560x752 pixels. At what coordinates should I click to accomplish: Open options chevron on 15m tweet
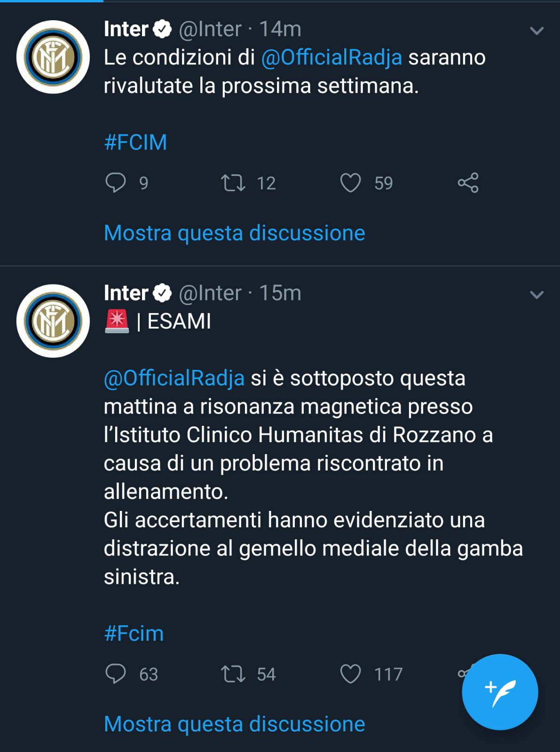click(x=536, y=295)
